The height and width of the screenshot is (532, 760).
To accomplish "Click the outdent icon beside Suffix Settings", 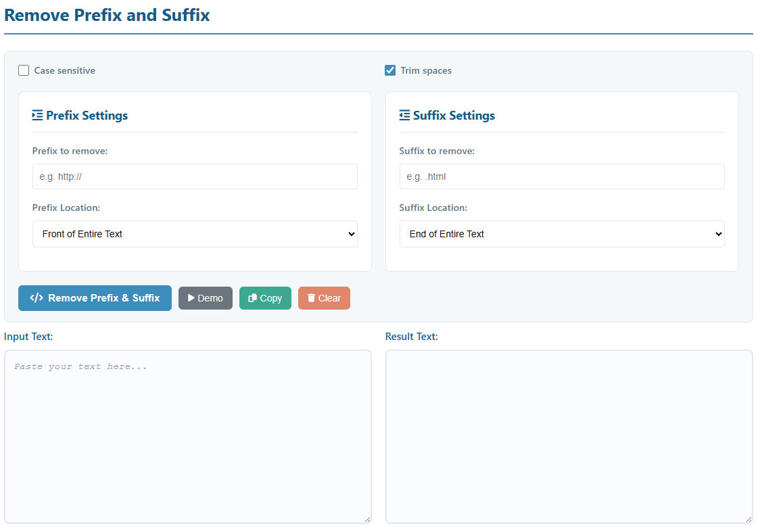I will tap(404, 116).
